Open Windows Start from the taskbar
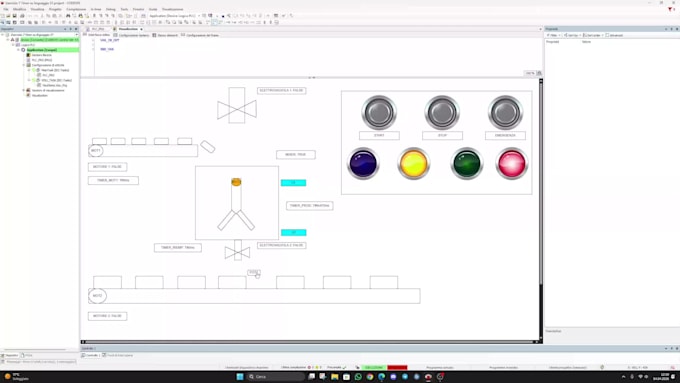Viewport: 680px width, 383px height. [x=240, y=376]
